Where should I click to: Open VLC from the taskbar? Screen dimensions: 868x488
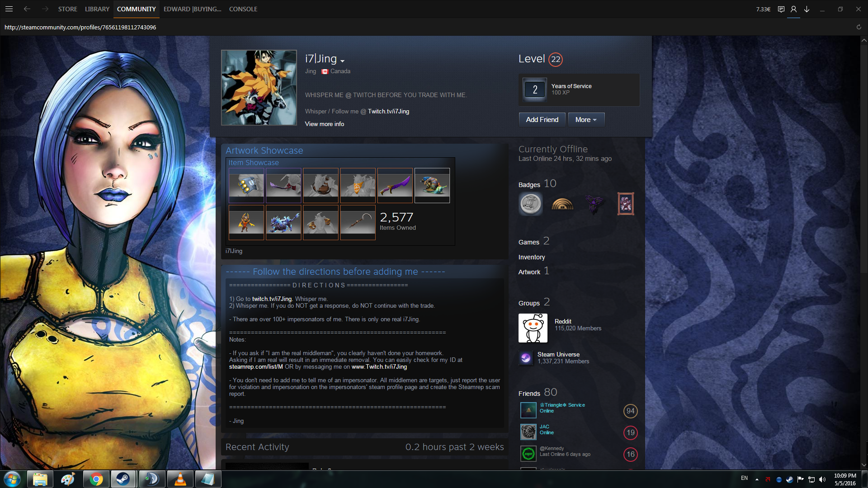pyautogui.click(x=180, y=479)
